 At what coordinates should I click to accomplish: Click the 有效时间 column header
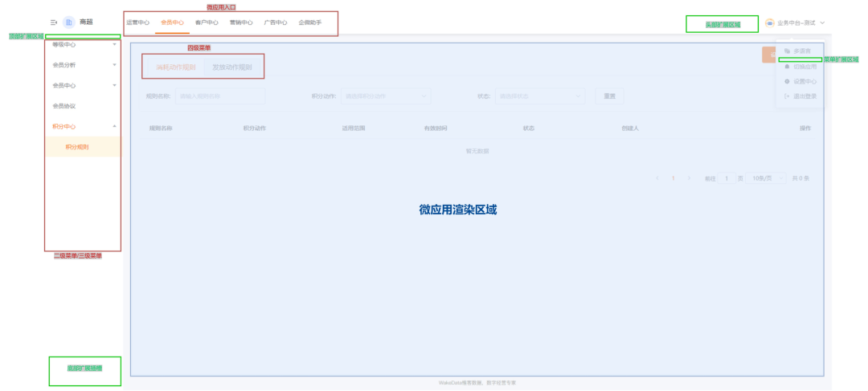point(436,128)
